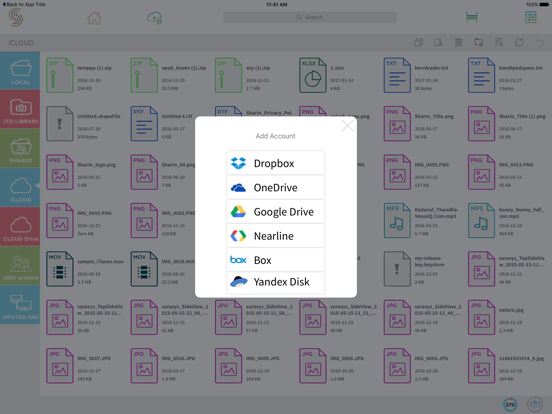Select IMG_0410.PNG file icon

(x=60, y=220)
